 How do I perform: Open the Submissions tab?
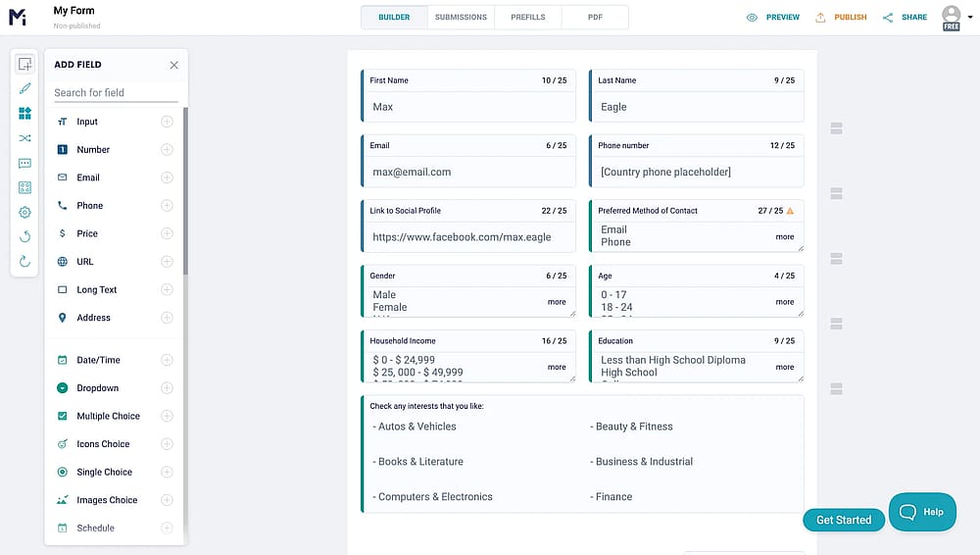coord(461,18)
